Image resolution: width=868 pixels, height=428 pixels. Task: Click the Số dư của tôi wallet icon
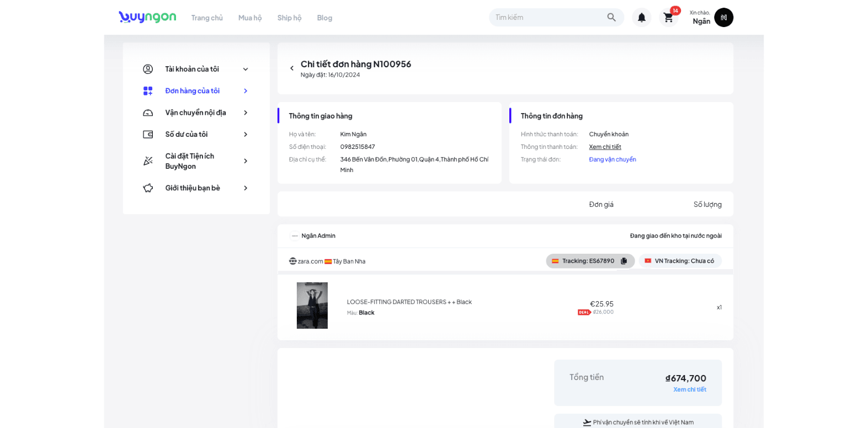tap(148, 135)
